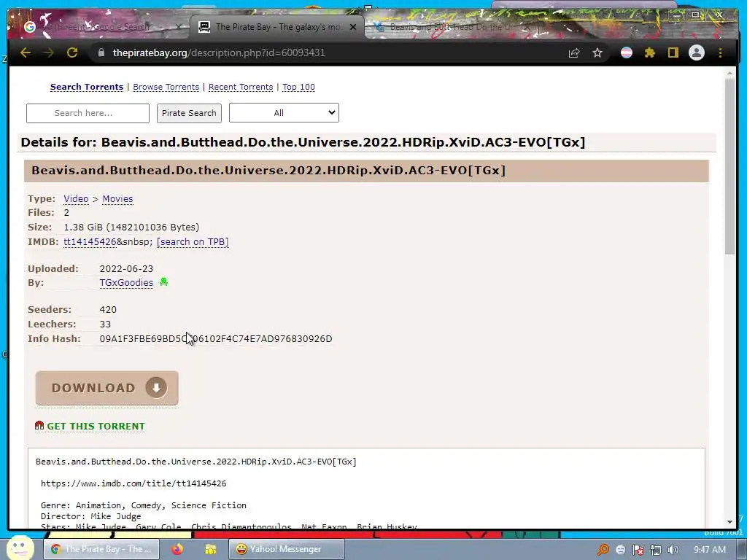The width and height of the screenshot is (747, 560).
Task: Click the volume speaker tray icon
Action: pyautogui.click(x=673, y=550)
